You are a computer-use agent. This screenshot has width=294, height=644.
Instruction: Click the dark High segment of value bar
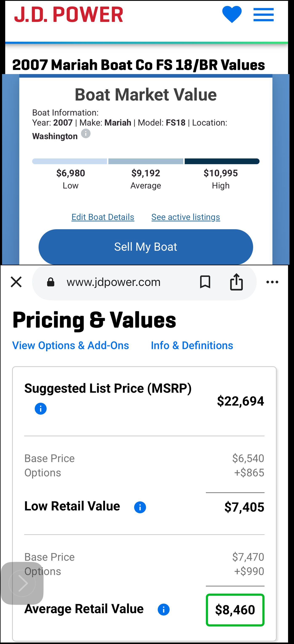point(222,161)
